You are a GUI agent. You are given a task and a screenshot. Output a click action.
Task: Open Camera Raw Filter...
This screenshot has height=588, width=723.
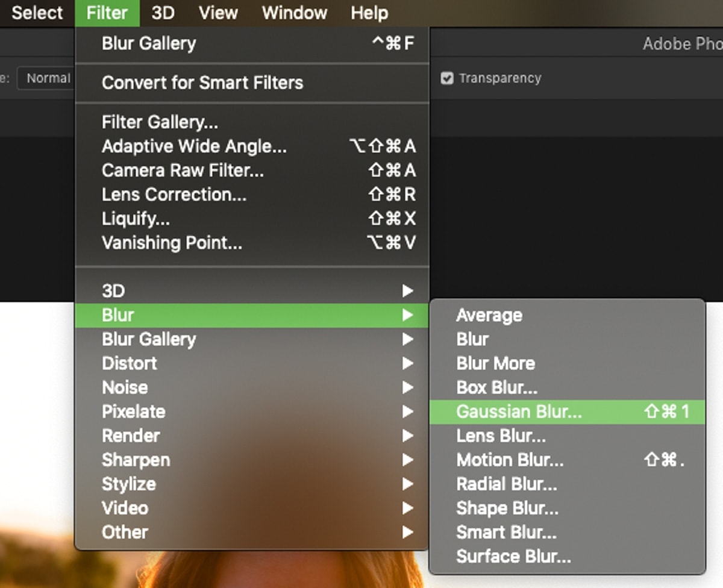(x=252, y=170)
